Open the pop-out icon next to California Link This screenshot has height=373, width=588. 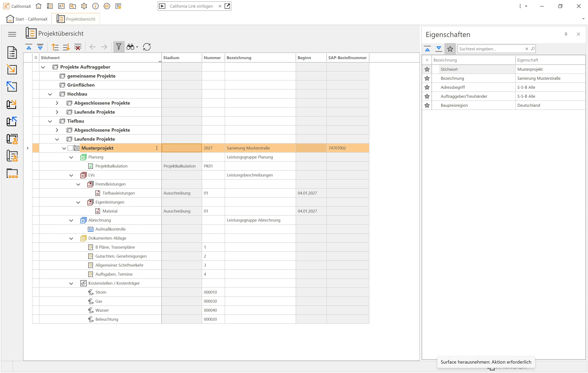[x=227, y=6]
